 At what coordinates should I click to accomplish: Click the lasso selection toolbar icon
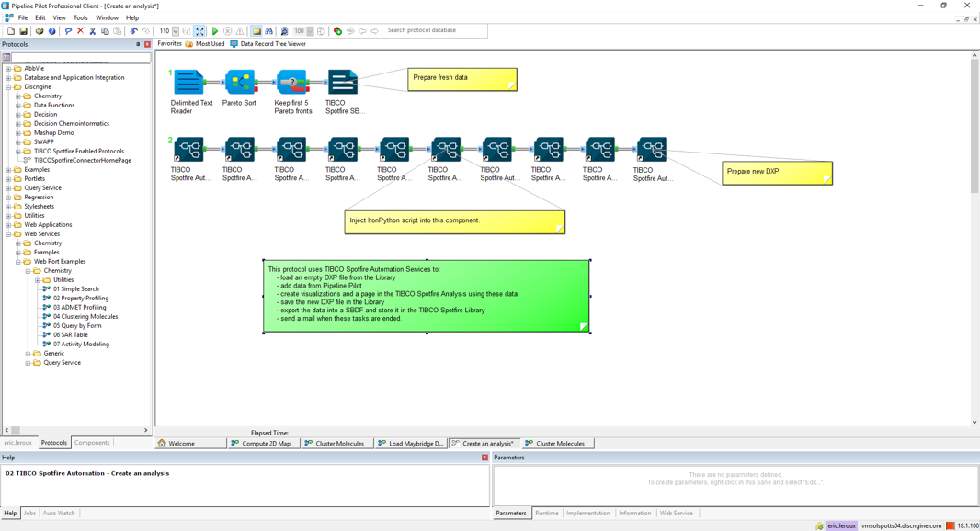68,30
